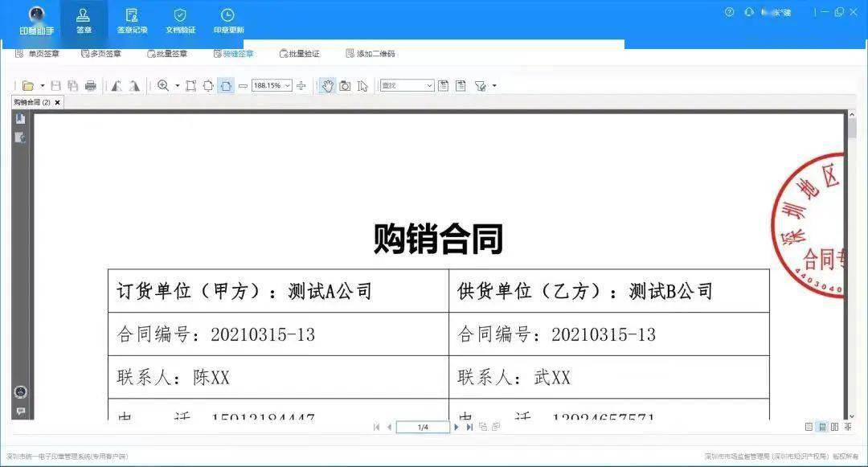Open the 签章记录 signing records tab
Screen dimensions: 868x467
(x=132, y=19)
